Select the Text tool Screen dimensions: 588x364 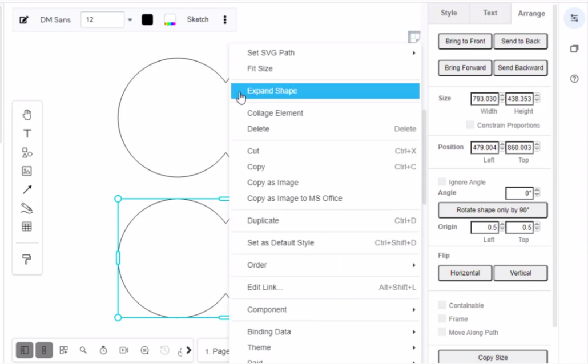coord(27,133)
